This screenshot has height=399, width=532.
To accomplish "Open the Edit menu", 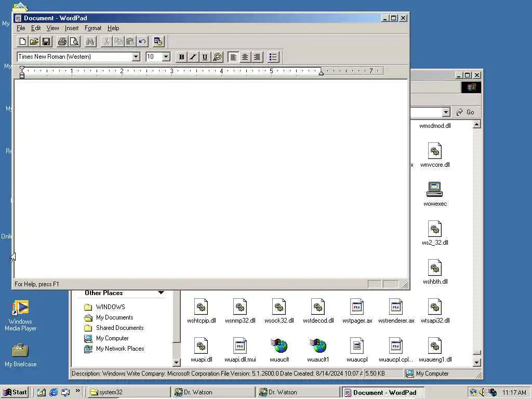I will point(36,28).
